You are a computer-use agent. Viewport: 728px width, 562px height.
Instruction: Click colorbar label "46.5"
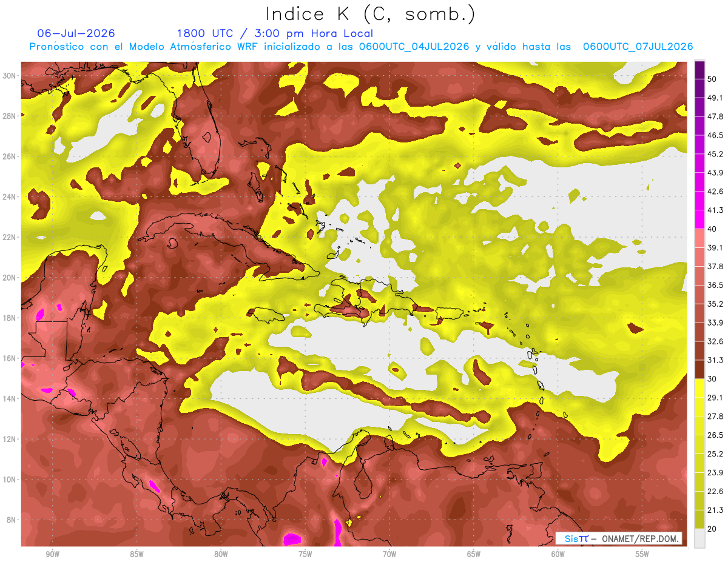715,135
